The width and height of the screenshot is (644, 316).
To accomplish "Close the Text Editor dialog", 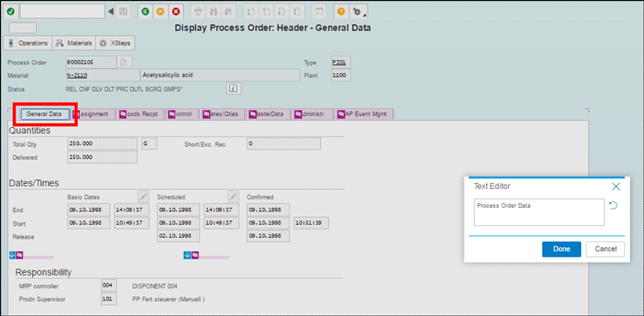I will 616,186.
